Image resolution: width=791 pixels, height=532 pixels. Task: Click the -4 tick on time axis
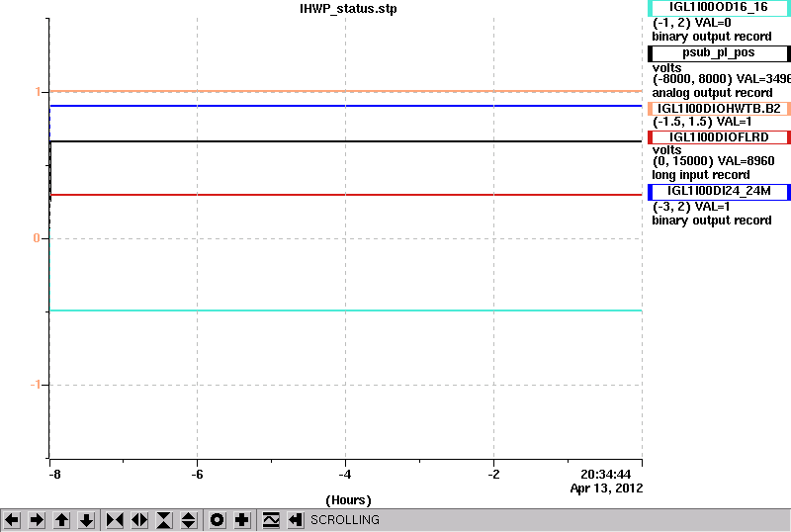click(345, 475)
